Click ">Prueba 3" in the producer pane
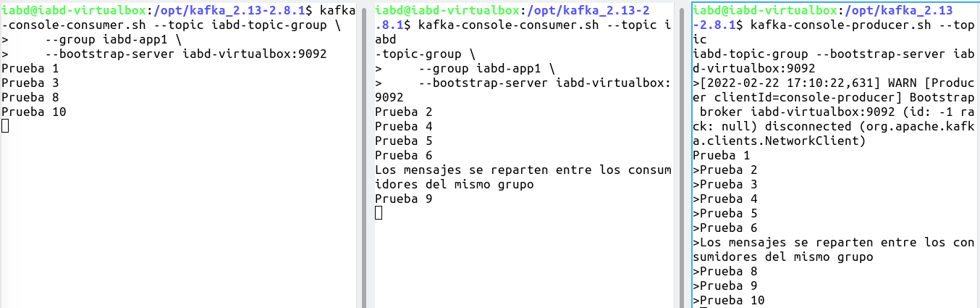Screen dimensions: 980x308 tap(725, 184)
